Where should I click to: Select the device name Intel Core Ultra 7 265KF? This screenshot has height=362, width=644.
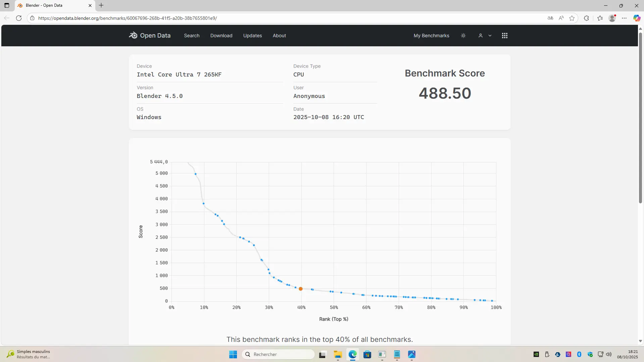click(179, 74)
